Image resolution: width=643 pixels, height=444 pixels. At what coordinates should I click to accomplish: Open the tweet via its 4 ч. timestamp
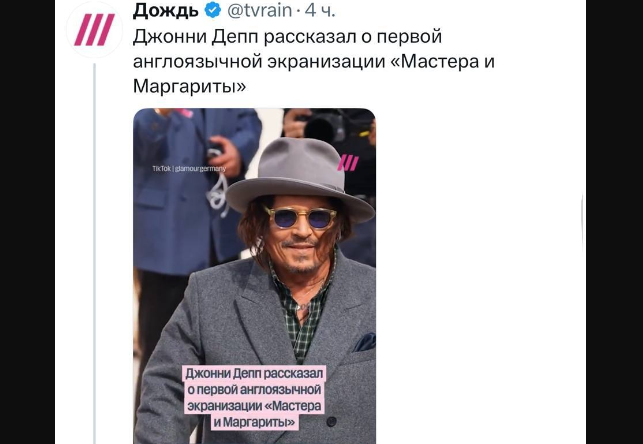[320, 11]
